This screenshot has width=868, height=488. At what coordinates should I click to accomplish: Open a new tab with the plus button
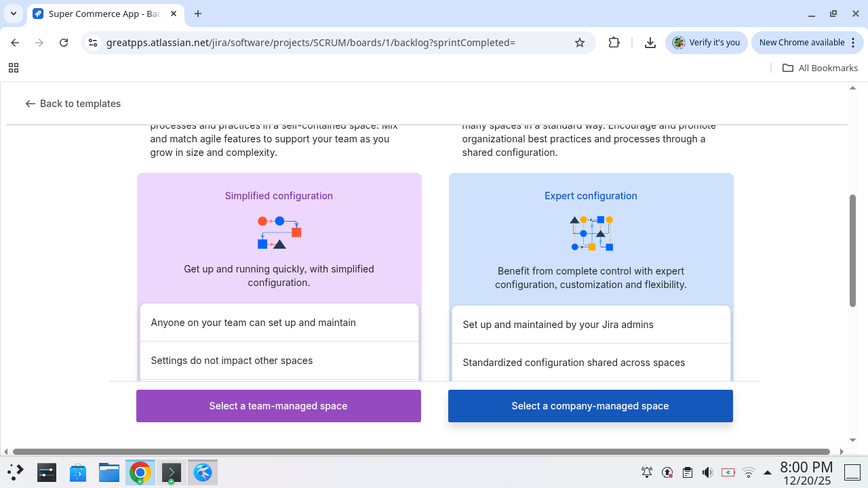point(198,14)
